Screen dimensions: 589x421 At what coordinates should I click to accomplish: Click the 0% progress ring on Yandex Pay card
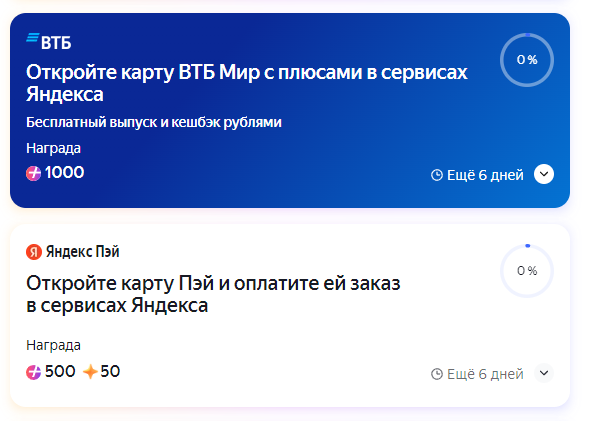click(527, 271)
